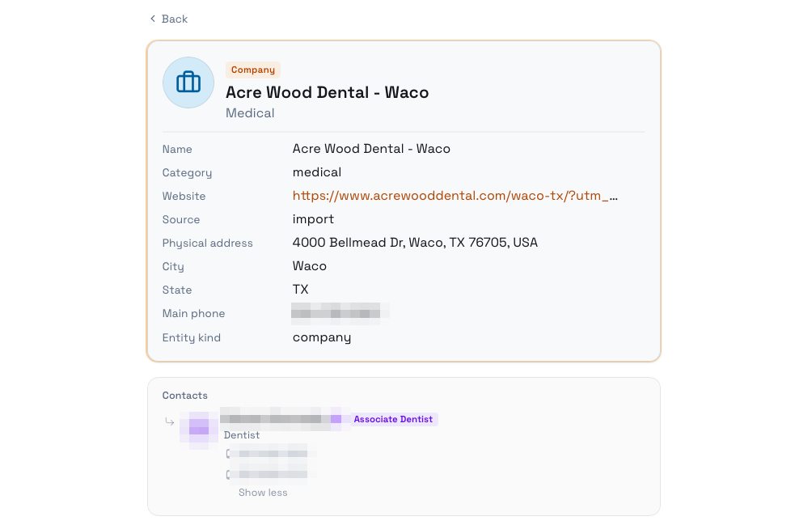This screenshot has width=812, height=525.
Task: Open the acrewooddental.com website link
Action: click(455, 196)
